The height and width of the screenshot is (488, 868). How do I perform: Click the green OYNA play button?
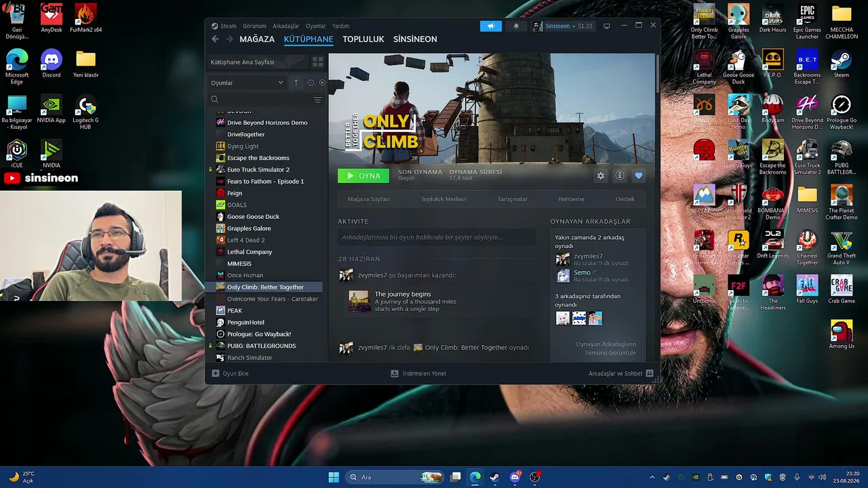pos(363,176)
